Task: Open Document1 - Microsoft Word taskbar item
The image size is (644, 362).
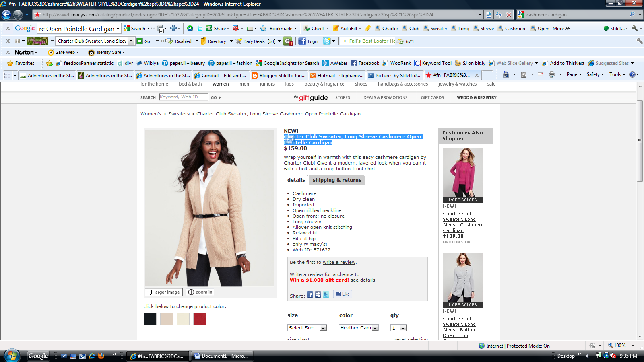Action: point(222,356)
